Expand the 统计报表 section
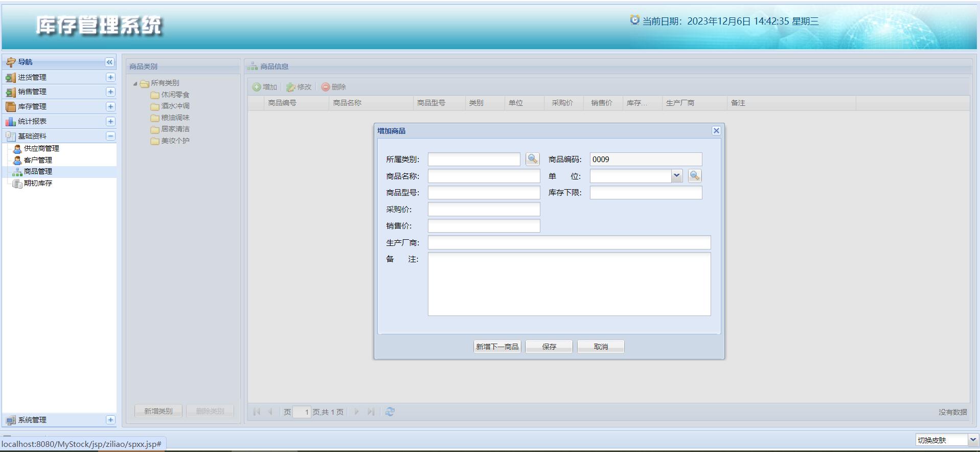 (x=110, y=121)
